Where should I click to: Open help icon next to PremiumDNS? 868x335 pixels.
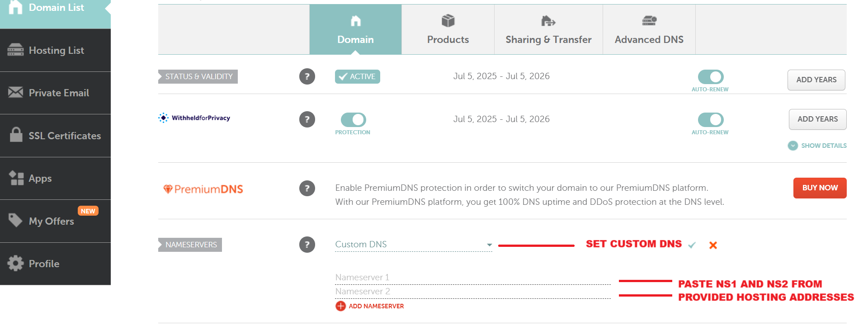(x=307, y=188)
